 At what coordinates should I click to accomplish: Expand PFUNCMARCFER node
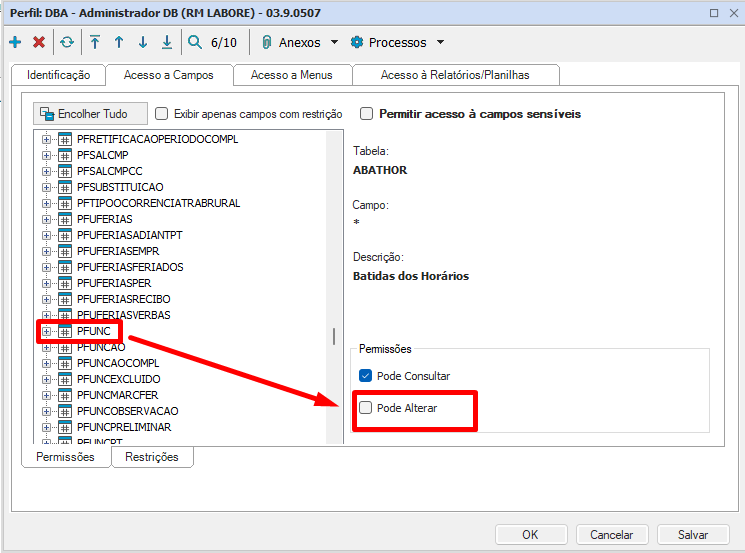pyautogui.click(x=46, y=395)
